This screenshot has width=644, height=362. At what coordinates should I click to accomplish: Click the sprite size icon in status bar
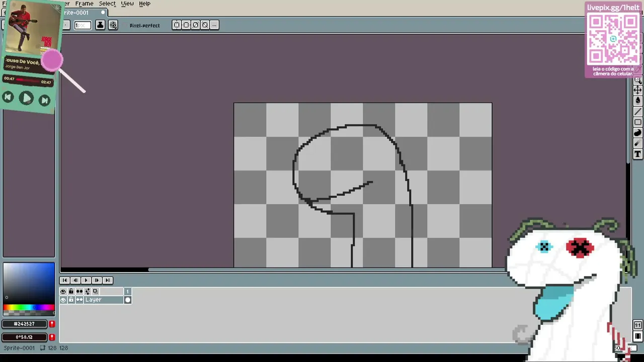pyautogui.click(x=43, y=348)
